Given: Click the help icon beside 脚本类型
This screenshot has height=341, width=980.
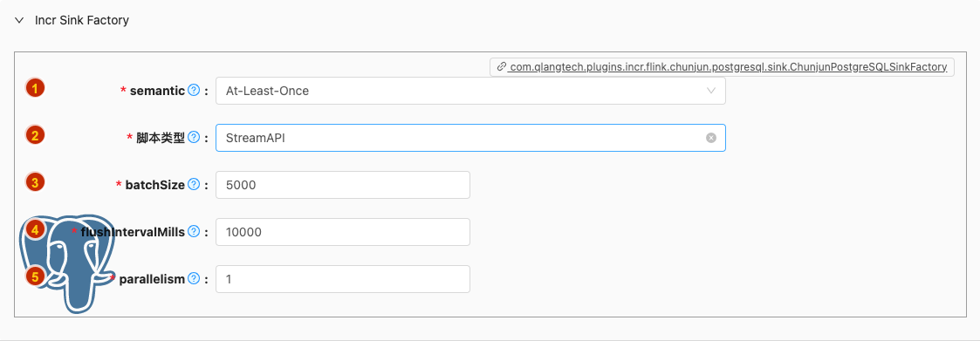Looking at the screenshot, I should tap(194, 138).
